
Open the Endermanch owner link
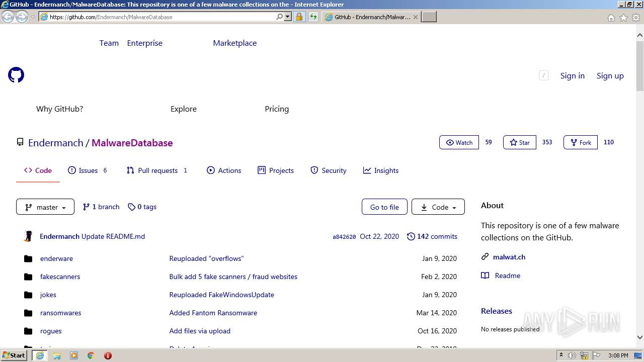pyautogui.click(x=56, y=143)
